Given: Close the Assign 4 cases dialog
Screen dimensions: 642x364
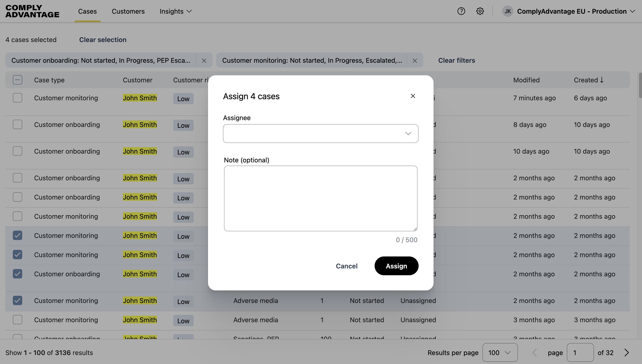Looking at the screenshot, I should pyautogui.click(x=413, y=96).
